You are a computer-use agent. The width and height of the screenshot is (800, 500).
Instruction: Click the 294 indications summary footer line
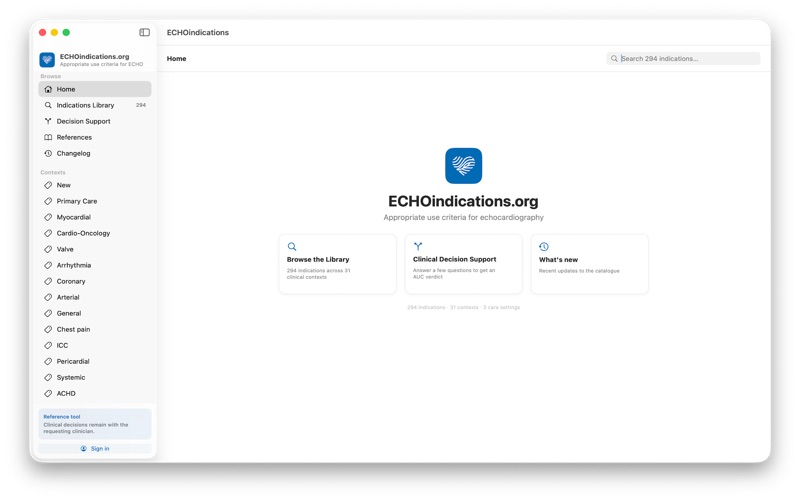[x=463, y=307]
